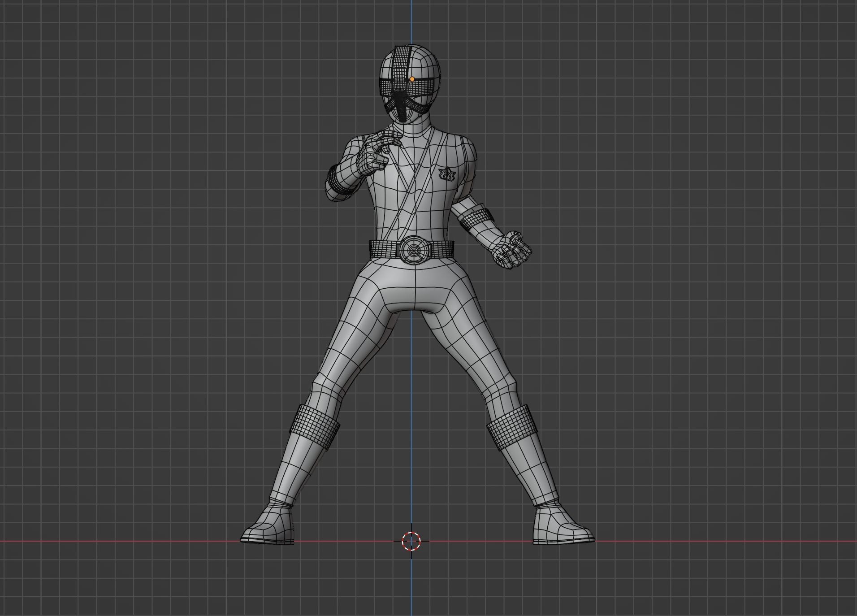Image resolution: width=857 pixels, height=616 pixels.
Task: Click the orange origin point on the head
Action: (x=411, y=79)
